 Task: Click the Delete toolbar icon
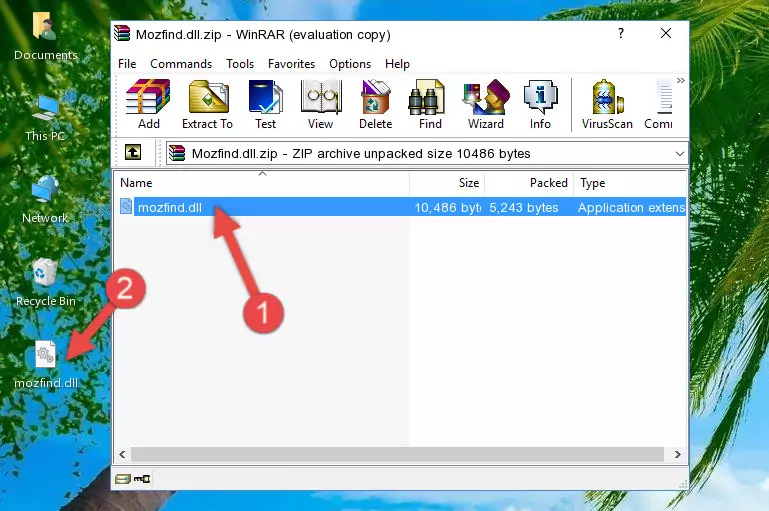376,104
